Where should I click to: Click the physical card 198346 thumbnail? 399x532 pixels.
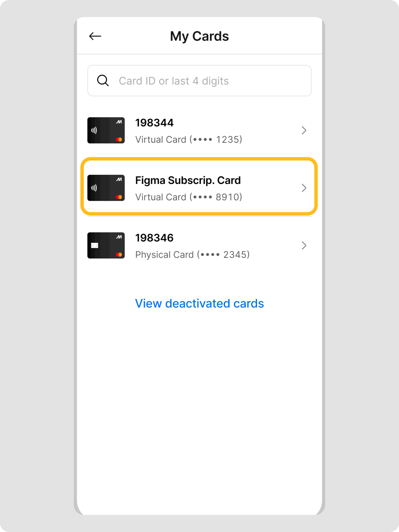[x=106, y=246]
